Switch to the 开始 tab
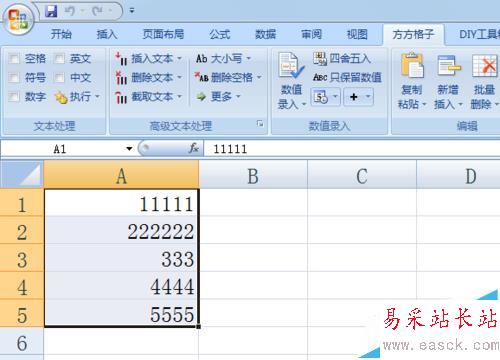The image size is (500, 360). click(x=61, y=34)
